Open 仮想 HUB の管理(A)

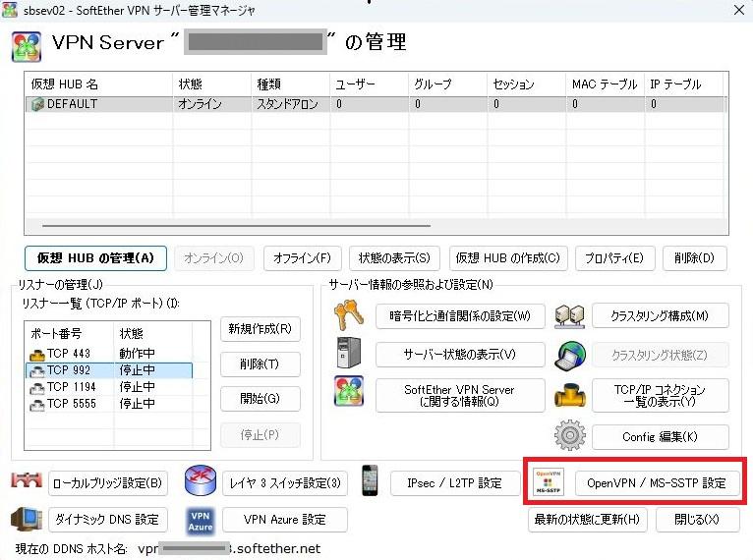[95, 258]
